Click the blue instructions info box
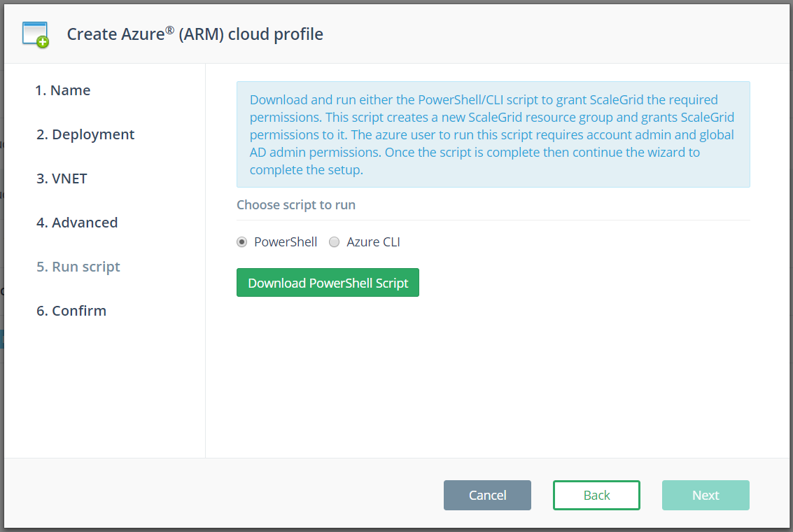This screenshot has height=532, width=793. 493,134
